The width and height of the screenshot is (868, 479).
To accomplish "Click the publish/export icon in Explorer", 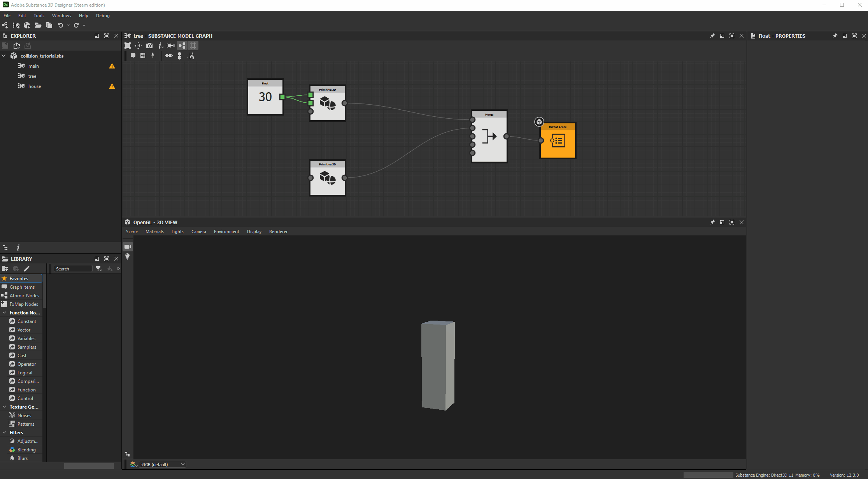I will tap(17, 46).
